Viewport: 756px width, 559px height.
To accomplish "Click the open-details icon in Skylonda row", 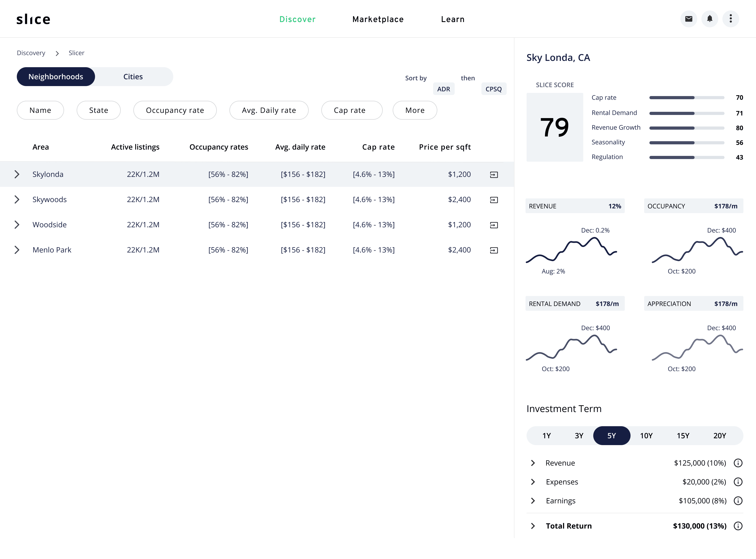I will tap(494, 175).
